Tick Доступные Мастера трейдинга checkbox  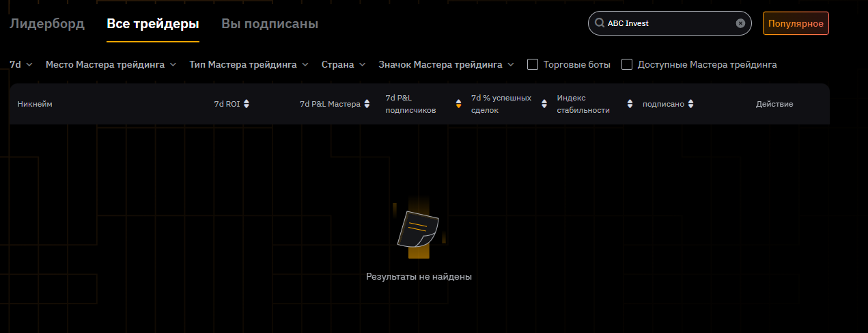pyautogui.click(x=627, y=64)
